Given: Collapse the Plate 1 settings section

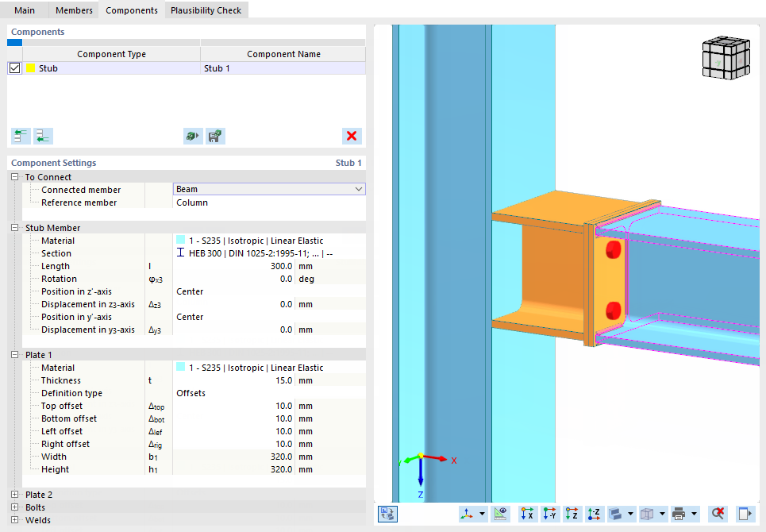Looking at the screenshot, I should [13, 354].
